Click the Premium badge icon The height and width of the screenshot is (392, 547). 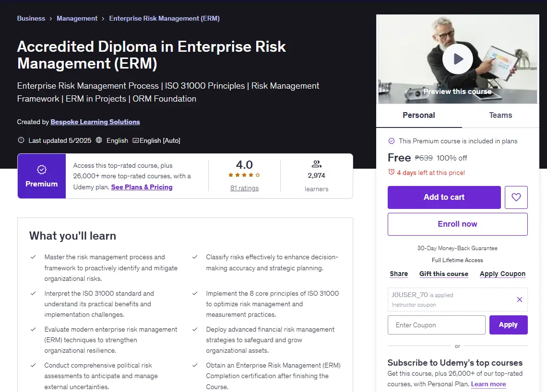pos(42,170)
